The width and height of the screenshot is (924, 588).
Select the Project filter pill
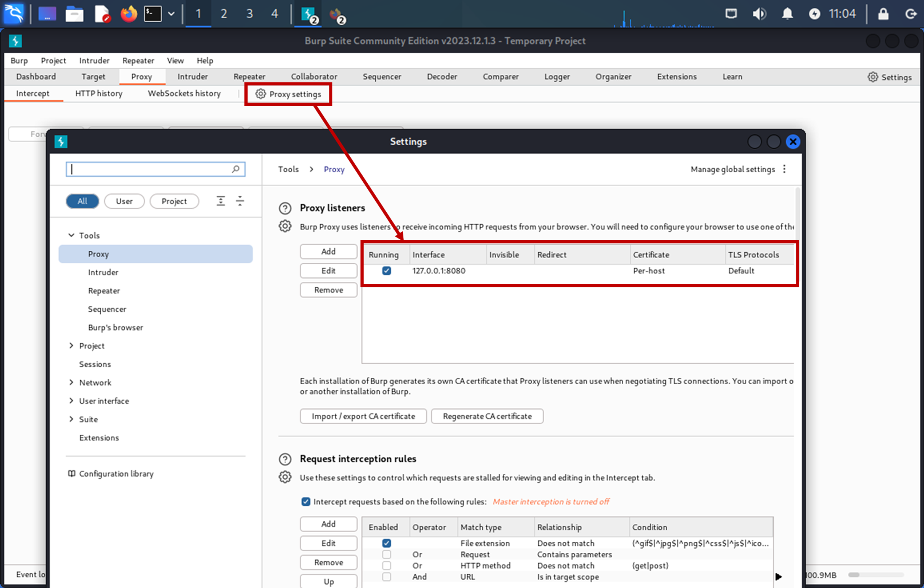pyautogui.click(x=174, y=201)
